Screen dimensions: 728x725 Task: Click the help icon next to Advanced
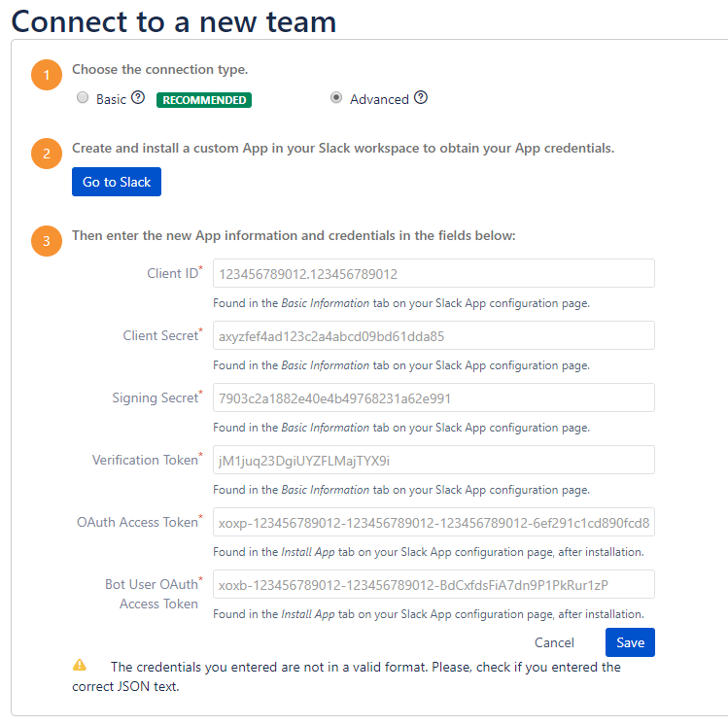point(421,98)
